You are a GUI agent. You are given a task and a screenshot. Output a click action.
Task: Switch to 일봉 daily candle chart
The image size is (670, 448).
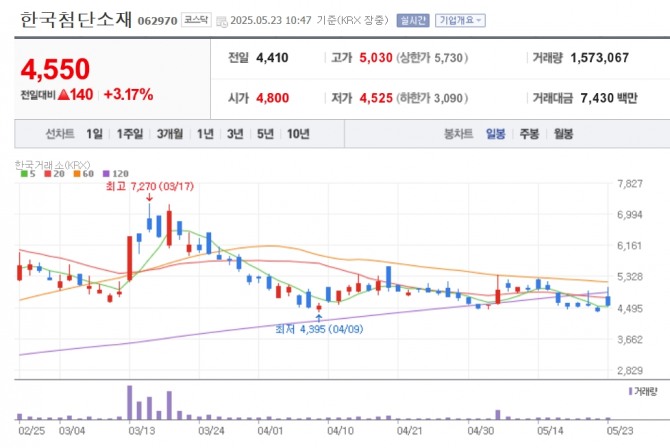[x=496, y=134]
